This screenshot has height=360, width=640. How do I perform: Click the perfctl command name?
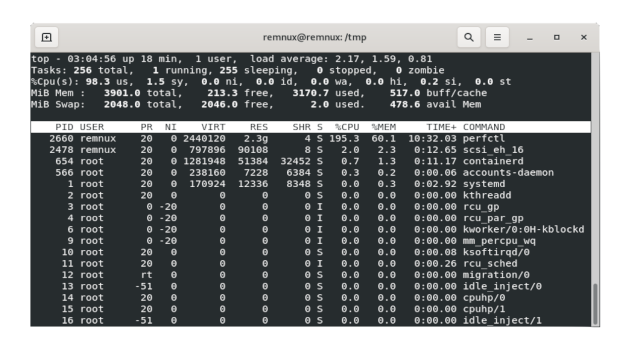[483, 138]
